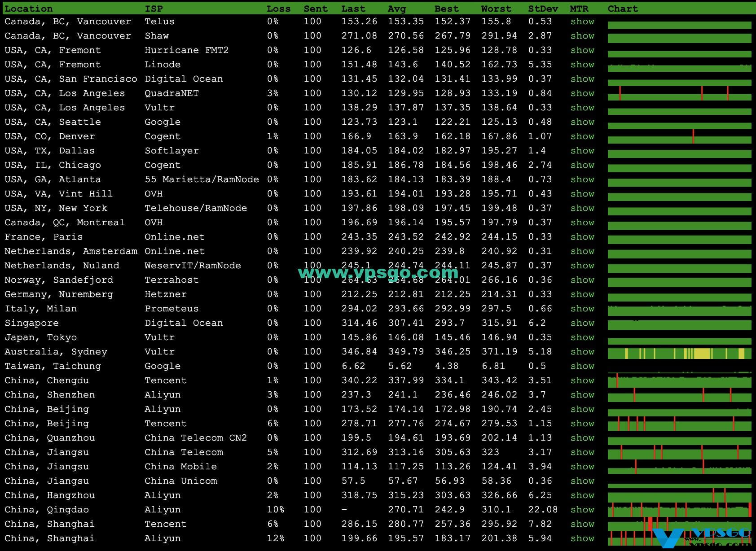Open MTR show link for Telus Vancouver
Viewport: 756px width, 551px height.
click(582, 22)
